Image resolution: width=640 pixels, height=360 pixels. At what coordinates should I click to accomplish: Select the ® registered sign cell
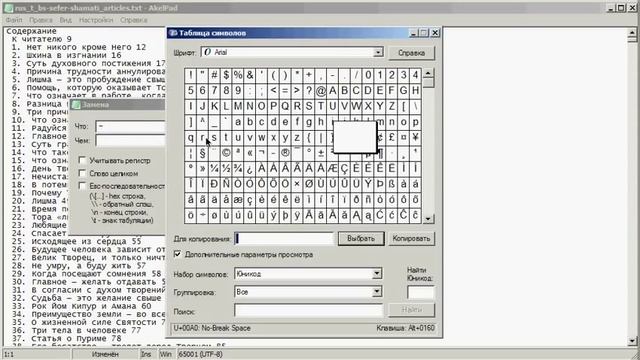click(285, 153)
